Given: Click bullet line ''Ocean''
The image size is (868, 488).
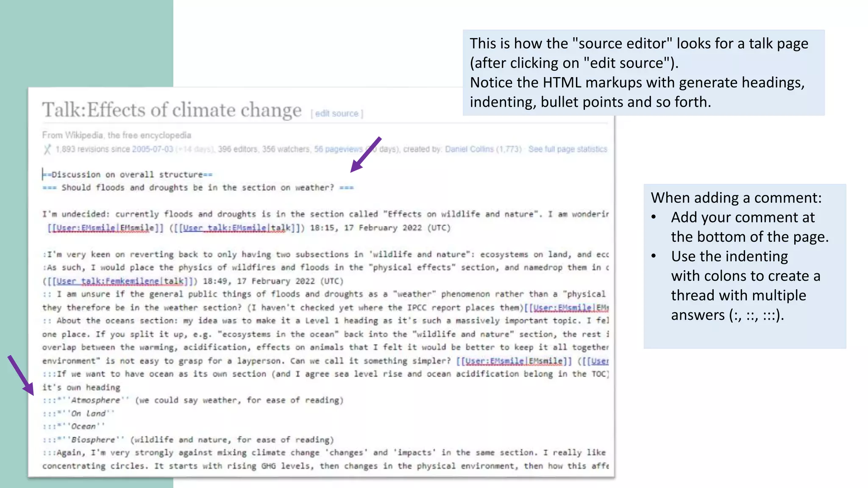Looking at the screenshot, I should [74, 427].
